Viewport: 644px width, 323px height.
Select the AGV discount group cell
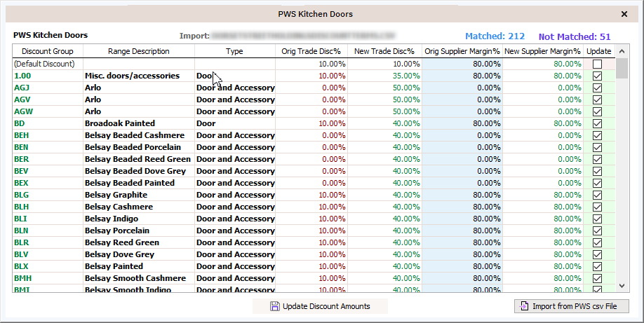(x=48, y=99)
